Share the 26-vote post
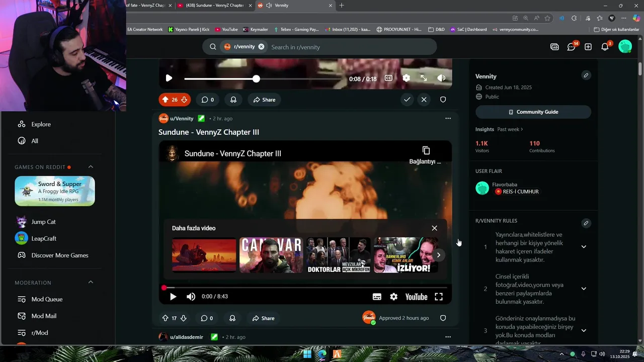The height and width of the screenshot is (362, 644). coord(264,100)
